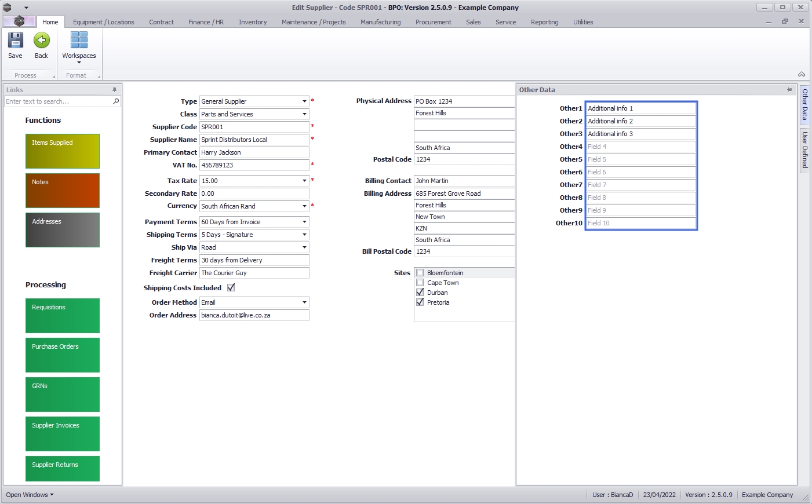Open the Equipment / Locations tab
Viewport: 812px width, 504px height.
click(x=104, y=22)
